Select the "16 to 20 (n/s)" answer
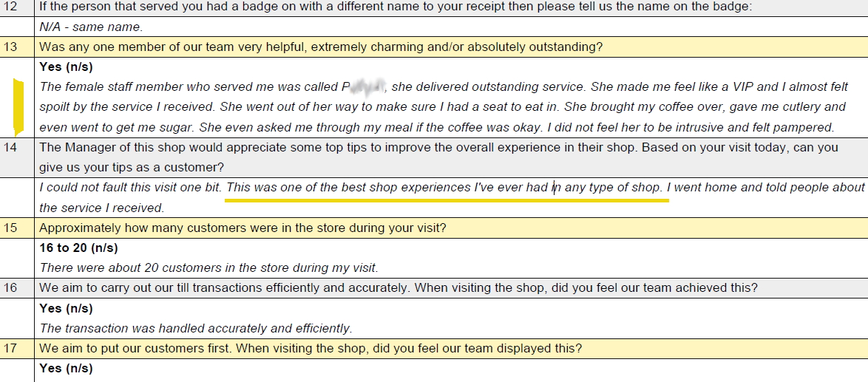This screenshot has height=382, width=868. 78,248
